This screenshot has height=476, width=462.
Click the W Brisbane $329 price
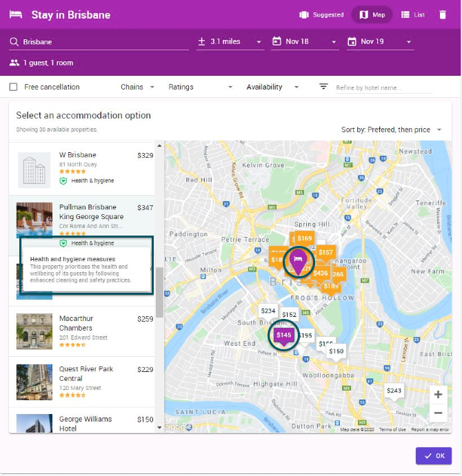(x=145, y=156)
